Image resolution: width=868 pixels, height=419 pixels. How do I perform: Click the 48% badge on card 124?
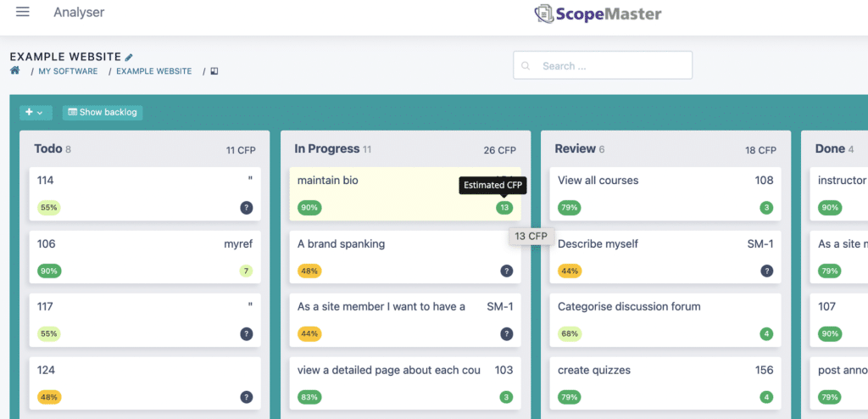tap(49, 398)
